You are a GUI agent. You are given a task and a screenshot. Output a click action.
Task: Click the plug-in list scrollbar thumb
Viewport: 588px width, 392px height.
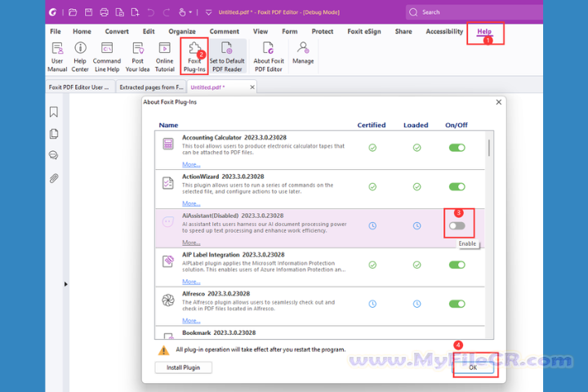click(489, 148)
